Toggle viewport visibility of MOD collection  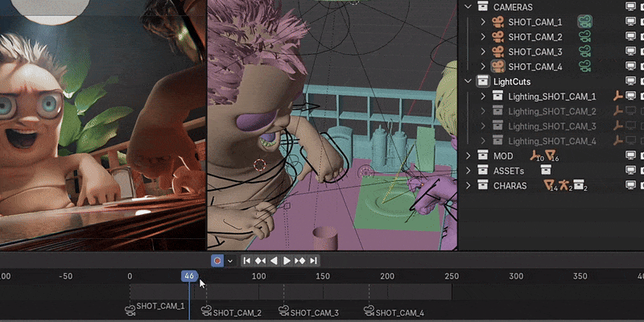(630, 155)
